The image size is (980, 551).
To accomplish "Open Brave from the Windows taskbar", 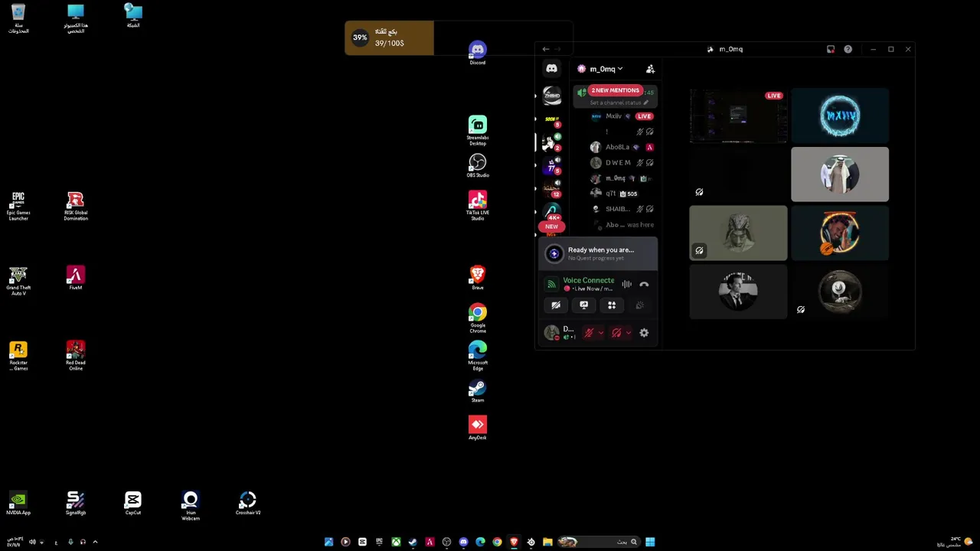I will (514, 542).
